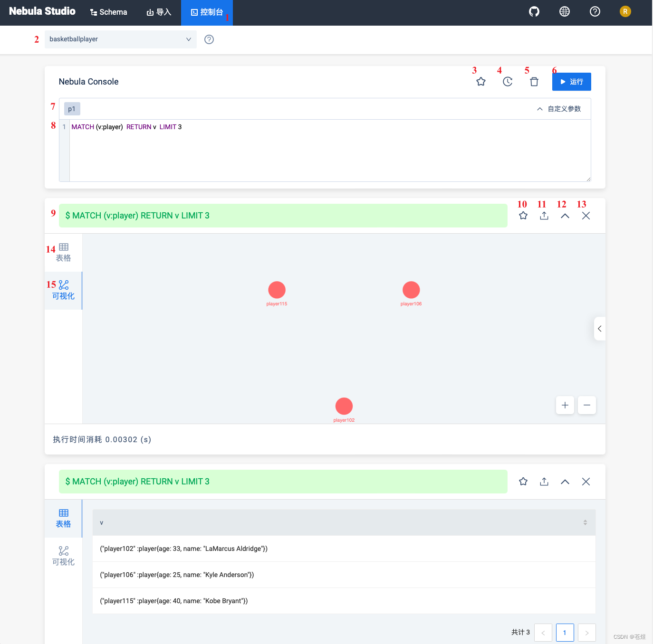This screenshot has width=653, height=644.
Task: Select 表格 tab in second result
Action: [63, 519]
